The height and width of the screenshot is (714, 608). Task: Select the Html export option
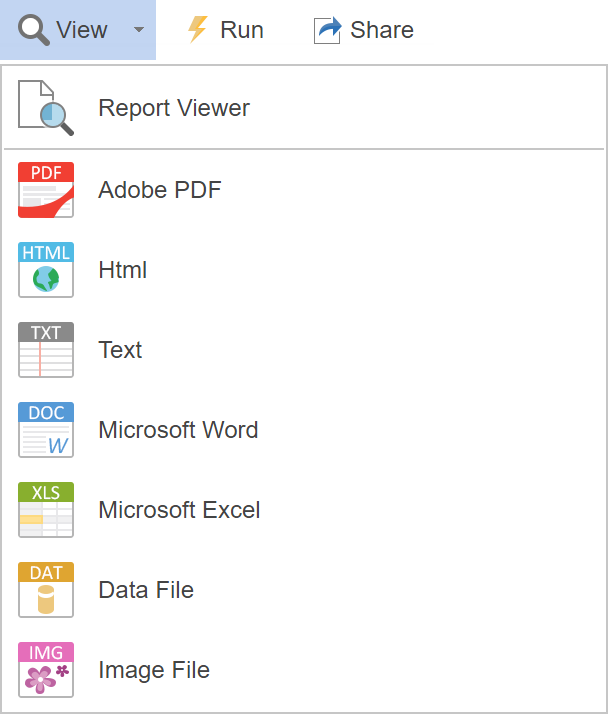click(x=123, y=270)
